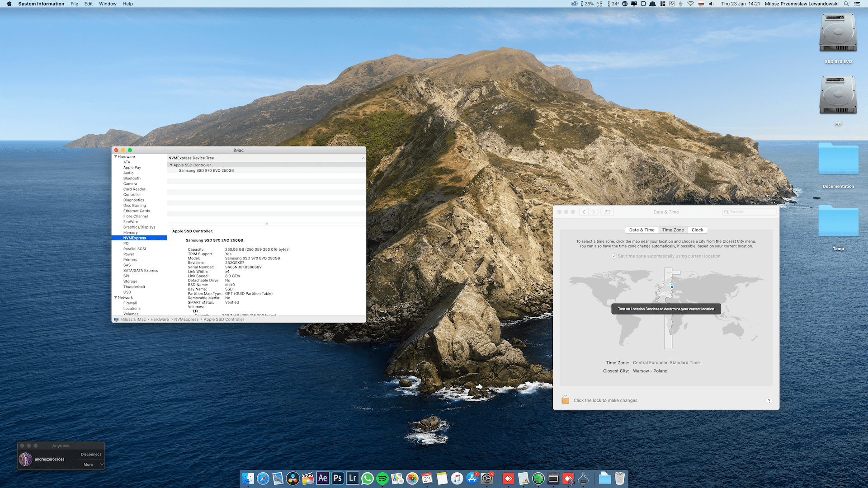Open Notes from the Dock
Image resolution: width=868 pixels, height=488 pixels.
[442, 478]
